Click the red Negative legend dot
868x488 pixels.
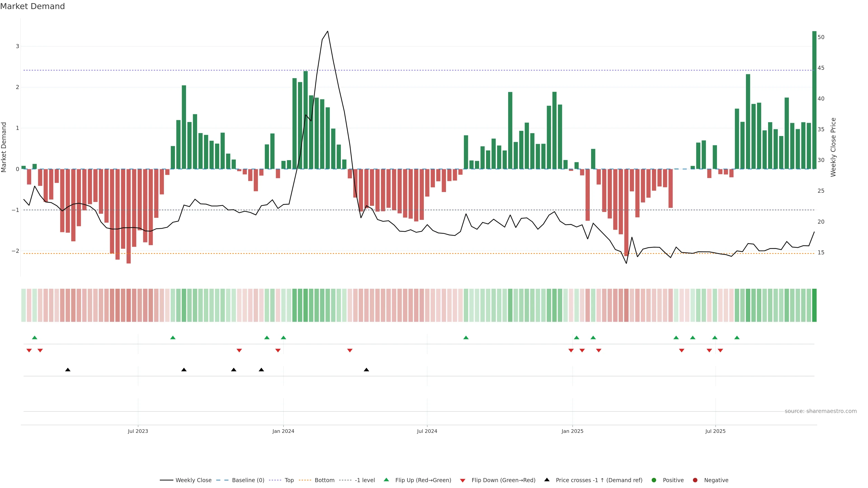[695, 480]
